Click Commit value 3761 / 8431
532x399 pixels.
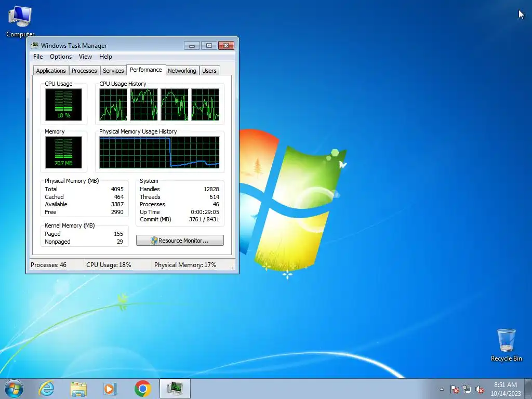(x=204, y=219)
